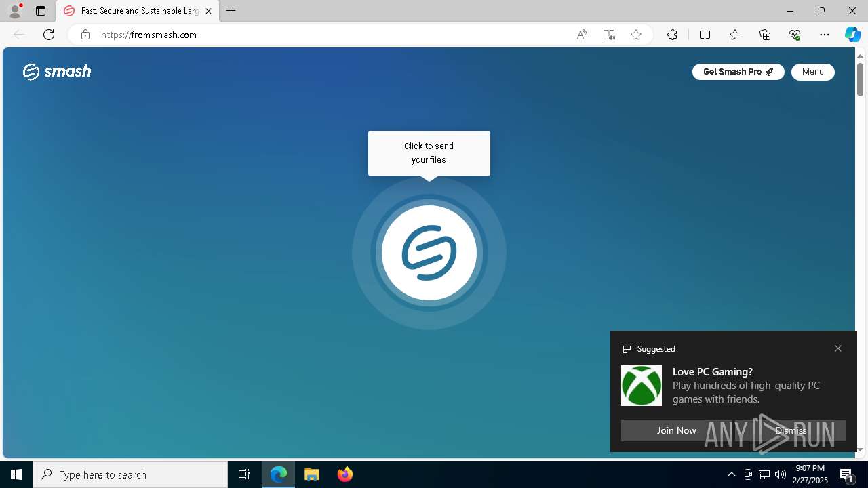
Task: Open Task View on taskbar
Action: 244,474
